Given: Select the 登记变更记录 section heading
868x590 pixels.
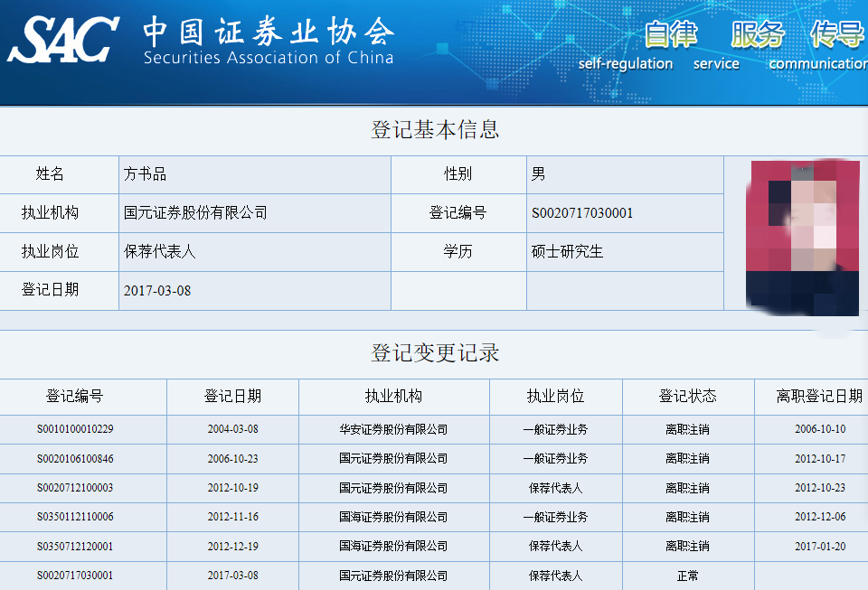Looking at the screenshot, I should click(x=435, y=352).
